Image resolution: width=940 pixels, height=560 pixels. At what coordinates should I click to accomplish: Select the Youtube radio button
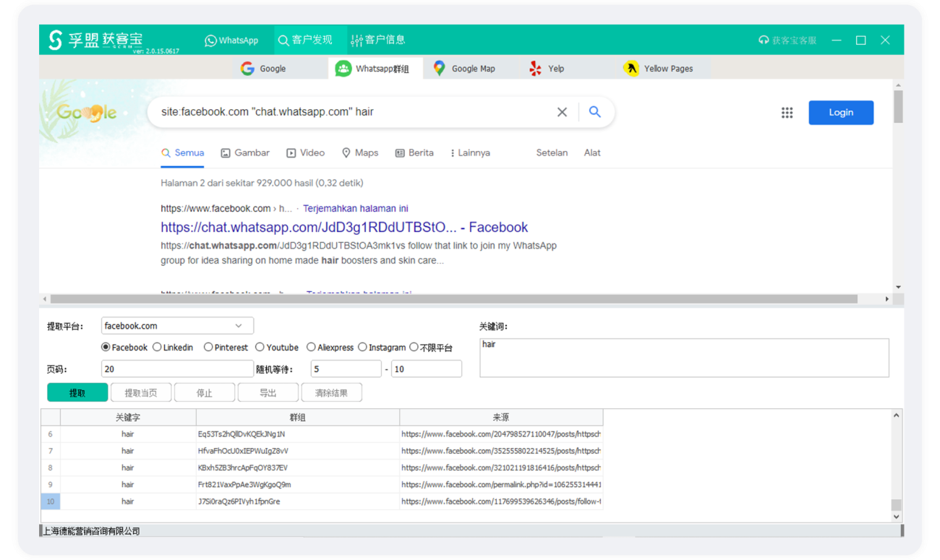260,348
